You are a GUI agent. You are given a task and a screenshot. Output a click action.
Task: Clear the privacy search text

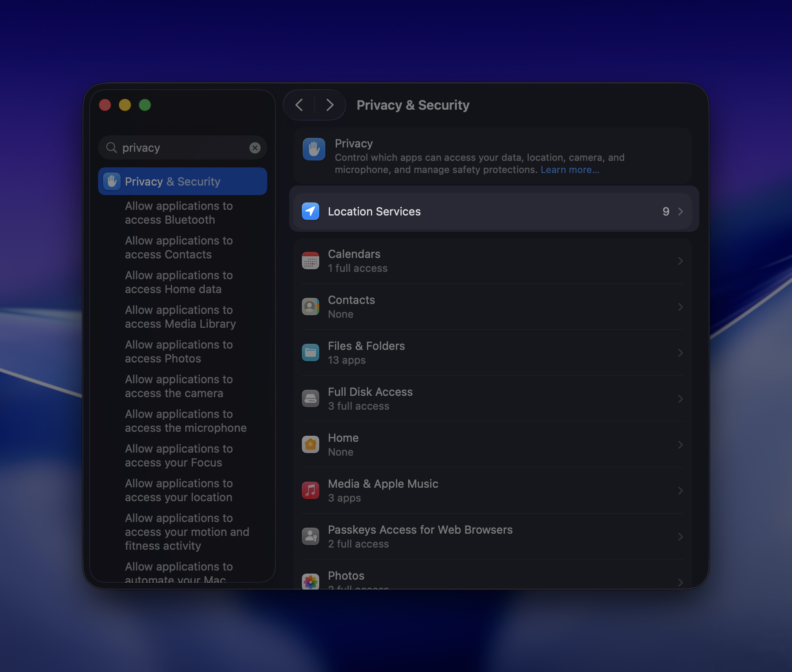click(x=255, y=148)
